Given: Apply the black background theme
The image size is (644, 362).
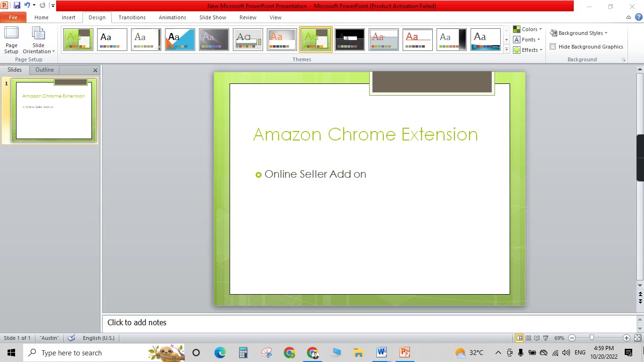Looking at the screenshot, I should click(x=350, y=40).
